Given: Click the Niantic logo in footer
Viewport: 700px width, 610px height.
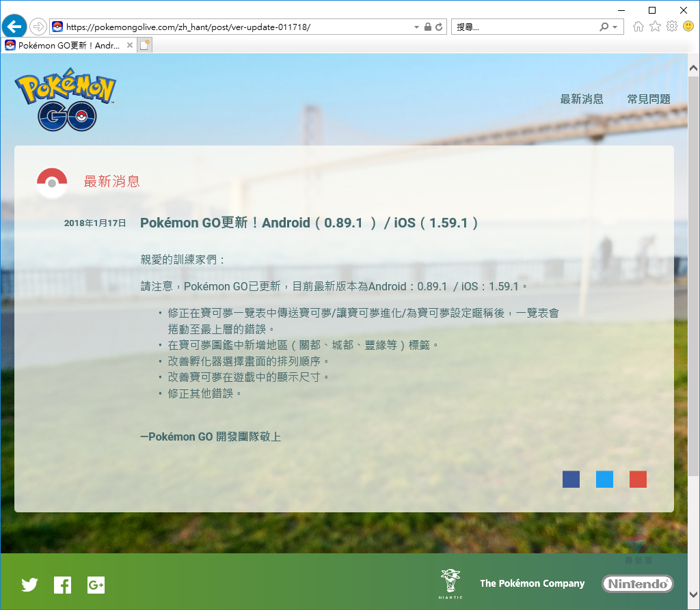Looking at the screenshot, I should (450, 583).
